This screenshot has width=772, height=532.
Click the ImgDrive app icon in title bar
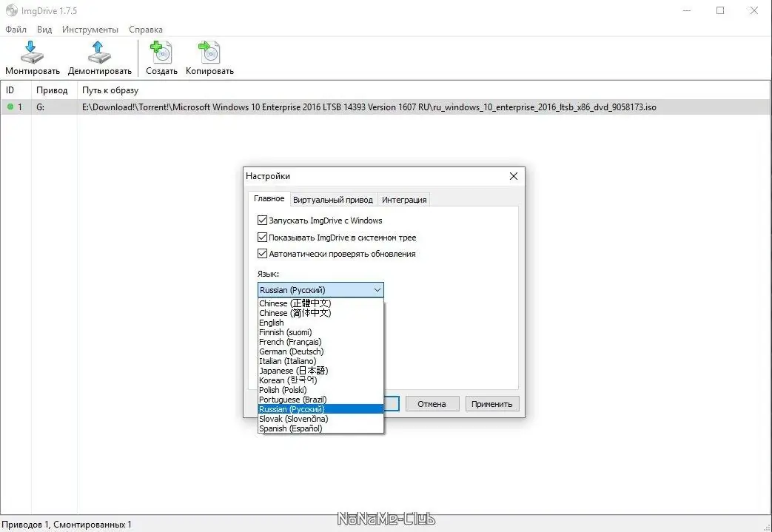[11, 11]
